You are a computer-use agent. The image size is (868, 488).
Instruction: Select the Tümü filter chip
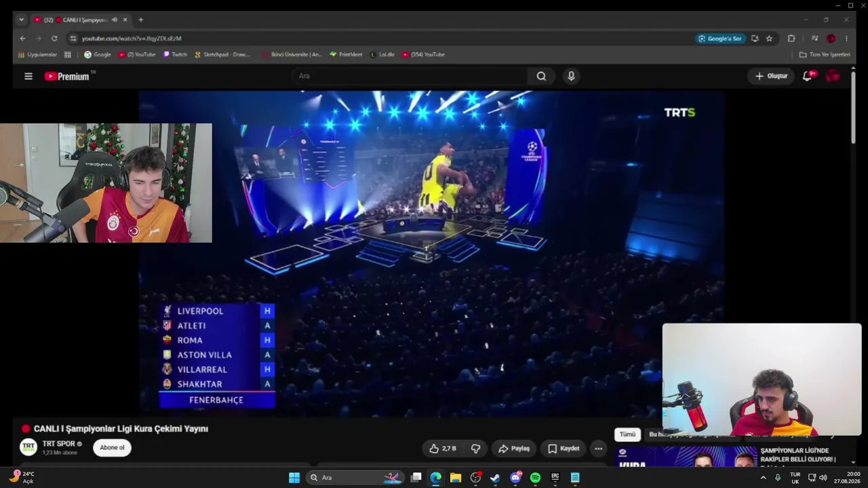(x=627, y=434)
